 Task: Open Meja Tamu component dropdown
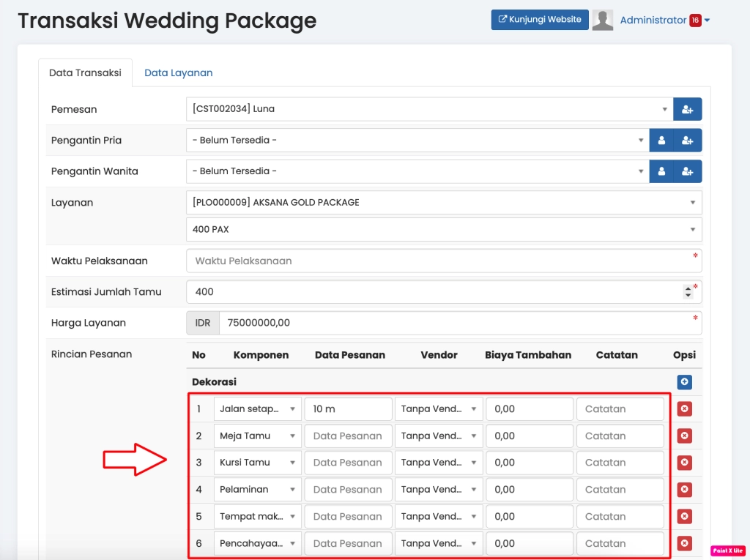pos(257,436)
